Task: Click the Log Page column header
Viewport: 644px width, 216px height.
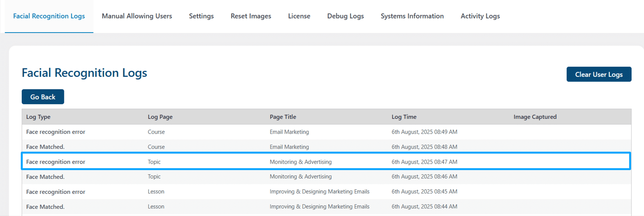Action: [160, 117]
